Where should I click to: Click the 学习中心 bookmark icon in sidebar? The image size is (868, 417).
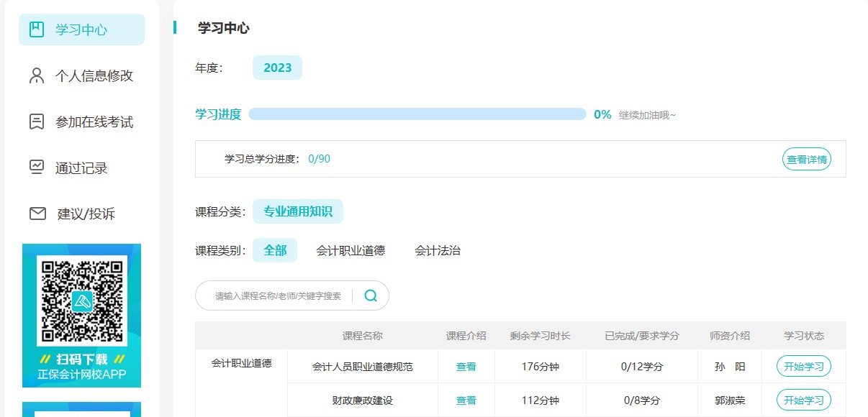tap(37, 29)
